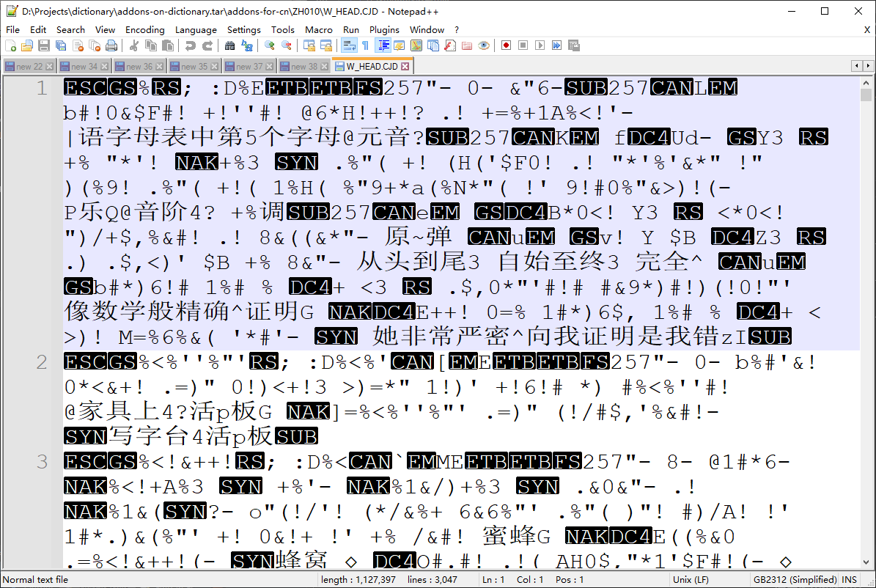Expand the Language menu
Image resolution: width=876 pixels, height=588 pixels.
pyautogui.click(x=196, y=29)
